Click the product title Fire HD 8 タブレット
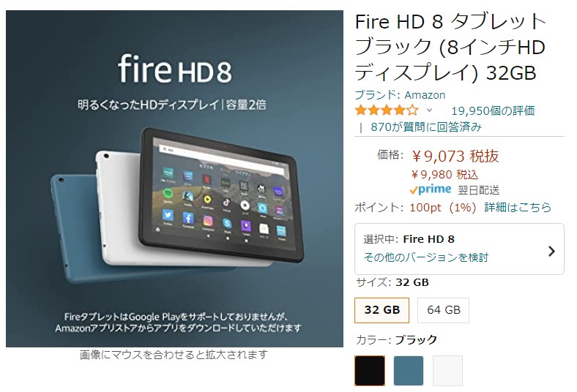The height and width of the screenshot is (392, 577). [450, 47]
